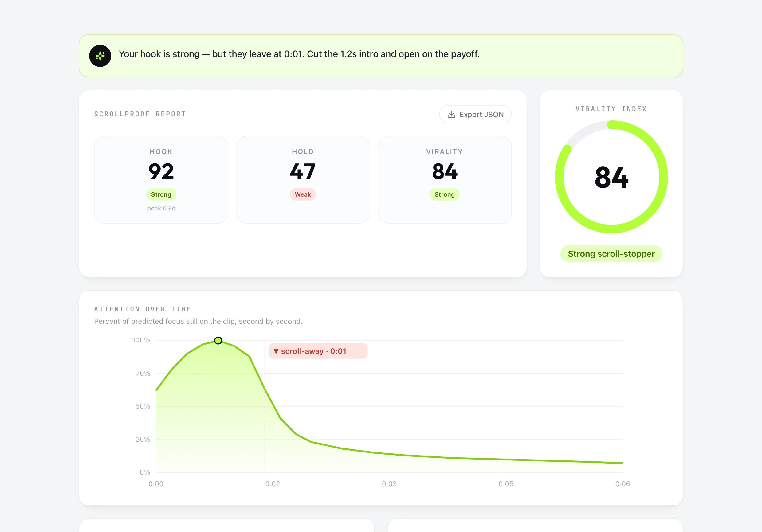This screenshot has width=762, height=532.
Task: Click the Virality Index ring gauge
Action: 611,177
